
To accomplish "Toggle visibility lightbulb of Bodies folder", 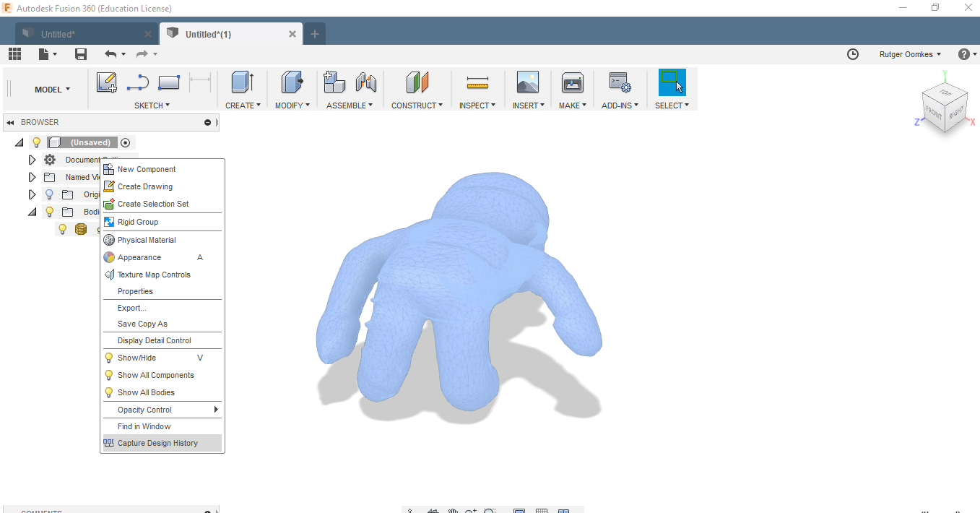I will click(50, 212).
